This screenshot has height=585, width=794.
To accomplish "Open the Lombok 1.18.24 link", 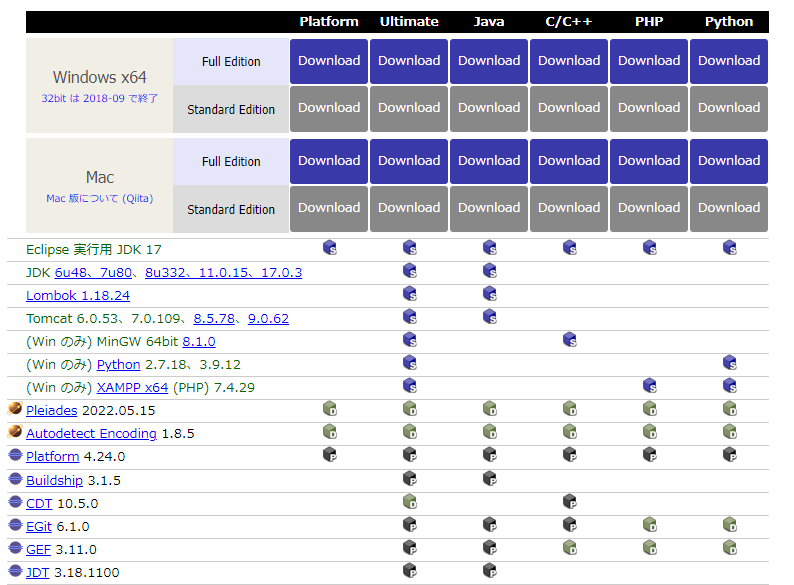I will pyautogui.click(x=78, y=295).
